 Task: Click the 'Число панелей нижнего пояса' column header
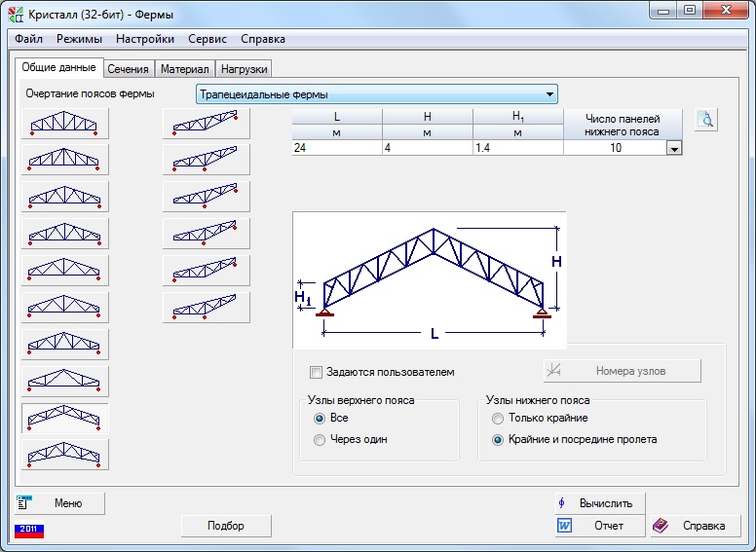click(x=623, y=125)
